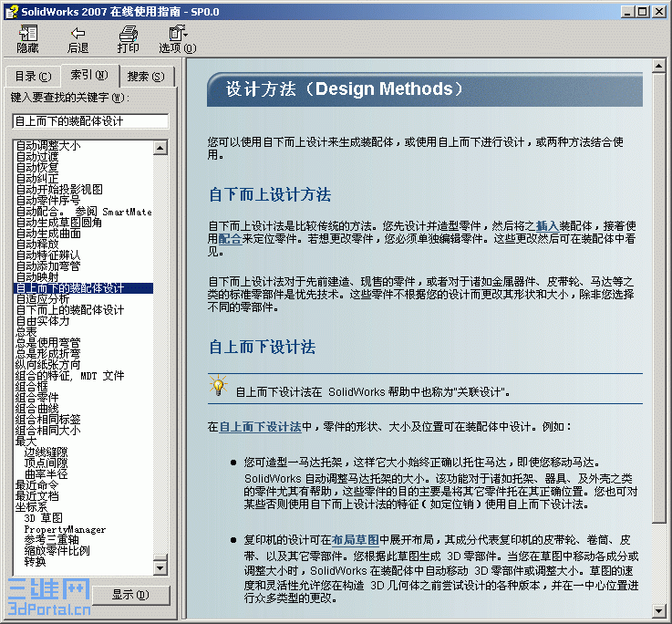
Task: Select index entry 自适应分析
Action: coord(43,299)
